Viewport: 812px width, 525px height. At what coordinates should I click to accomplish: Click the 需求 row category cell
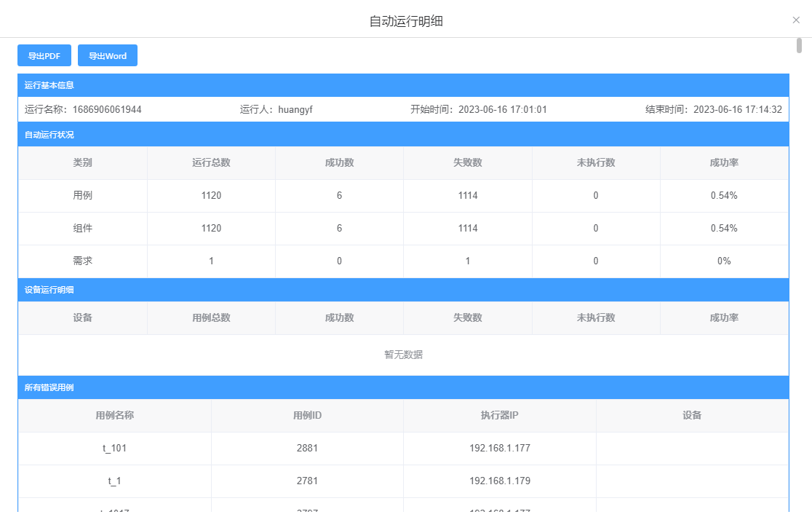[x=83, y=261]
